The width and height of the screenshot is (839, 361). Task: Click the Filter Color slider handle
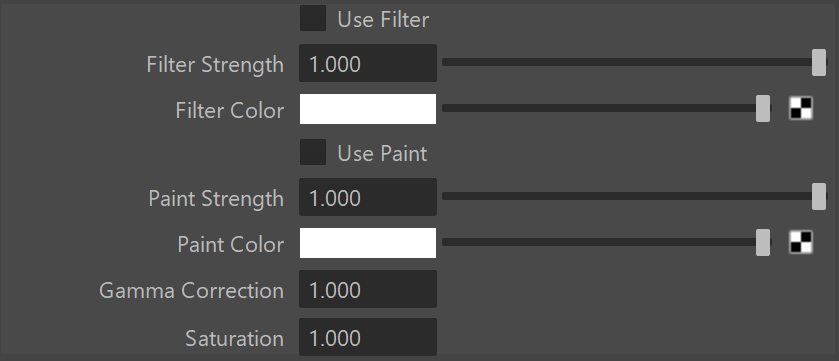click(763, 109)
